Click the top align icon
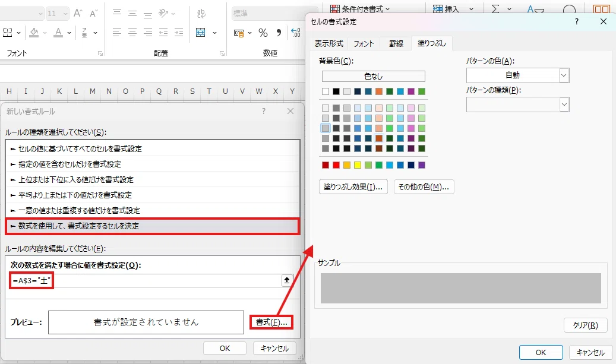 point(117,13)
